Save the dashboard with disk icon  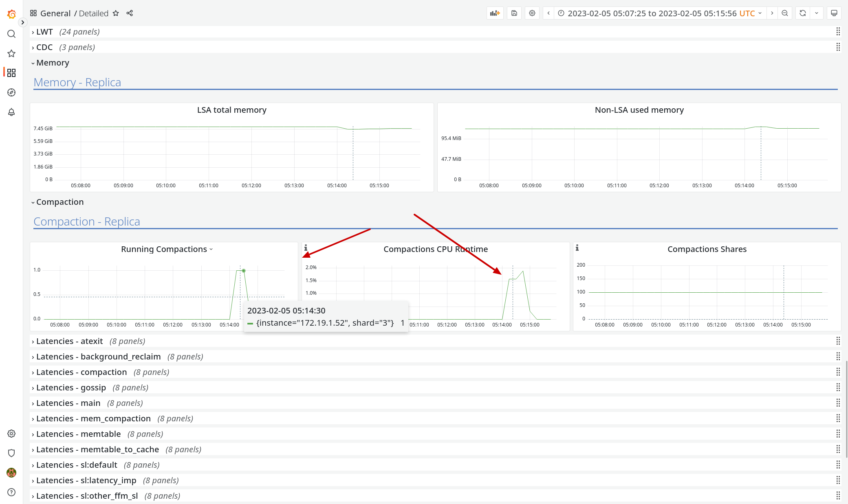point(514,13)
